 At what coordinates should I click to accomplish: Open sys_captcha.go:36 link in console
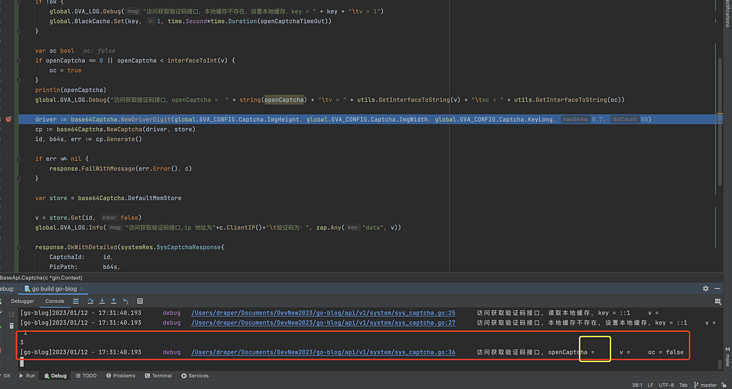323,352
